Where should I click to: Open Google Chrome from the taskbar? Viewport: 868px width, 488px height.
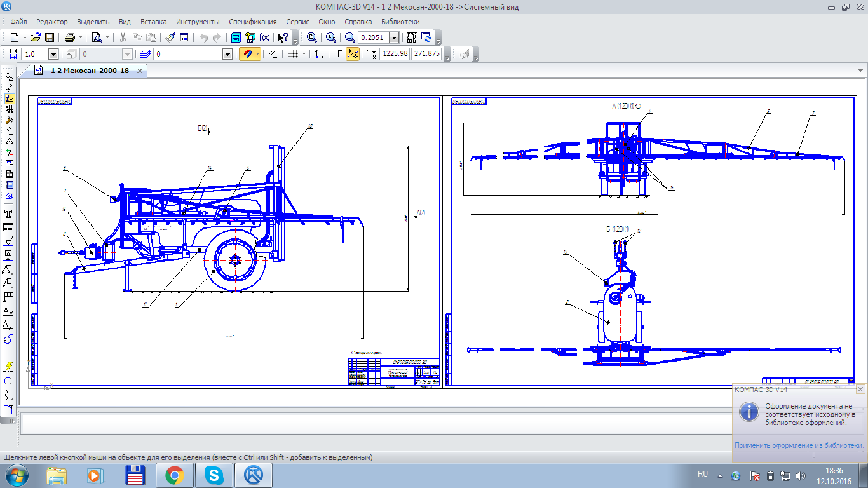click(174, 475)
